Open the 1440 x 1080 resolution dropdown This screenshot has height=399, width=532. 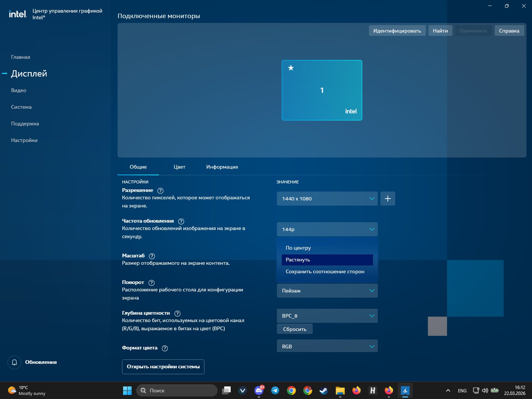327,199
